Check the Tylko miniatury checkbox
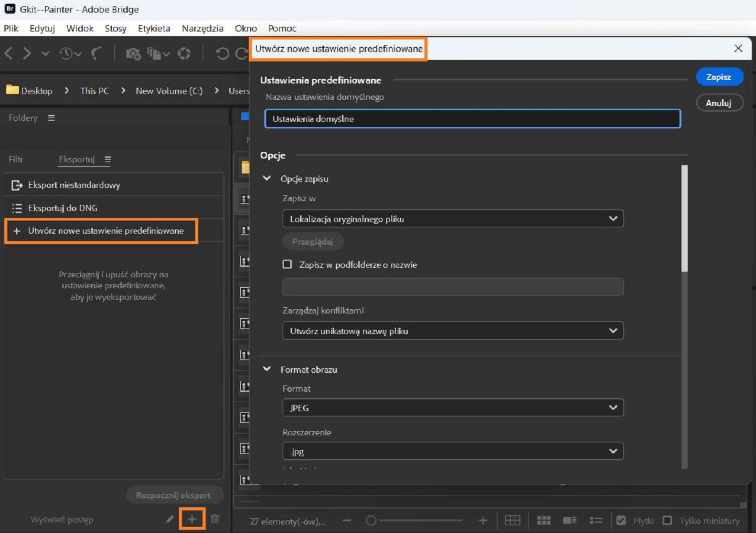Image resolution: width=756 pixels, height=533 pixels. 667,520
